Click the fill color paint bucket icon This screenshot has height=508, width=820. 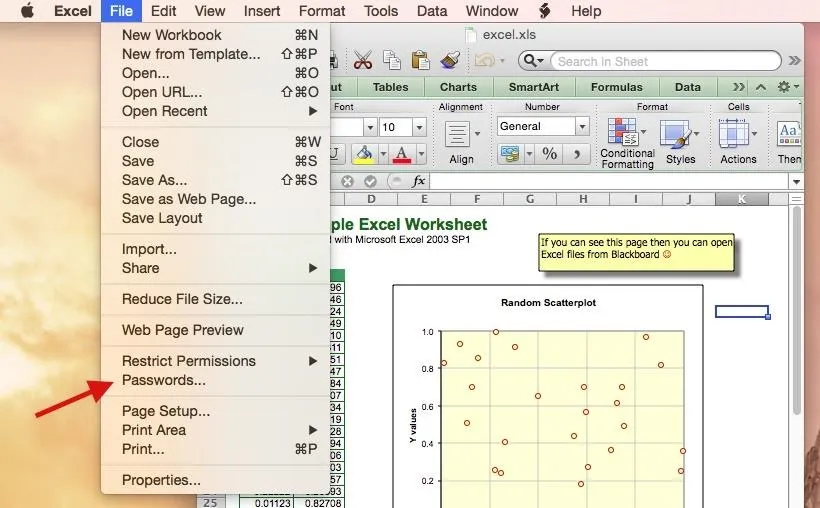pos(364,154)
